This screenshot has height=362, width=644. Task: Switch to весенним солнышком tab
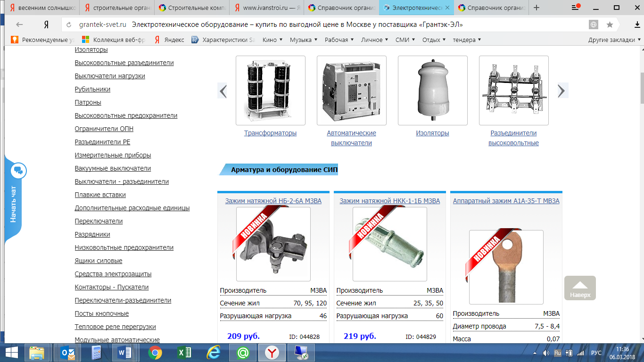coord(43,8)
